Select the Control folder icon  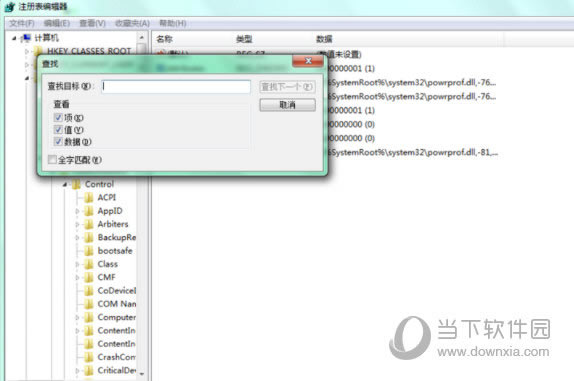point(76,184)
